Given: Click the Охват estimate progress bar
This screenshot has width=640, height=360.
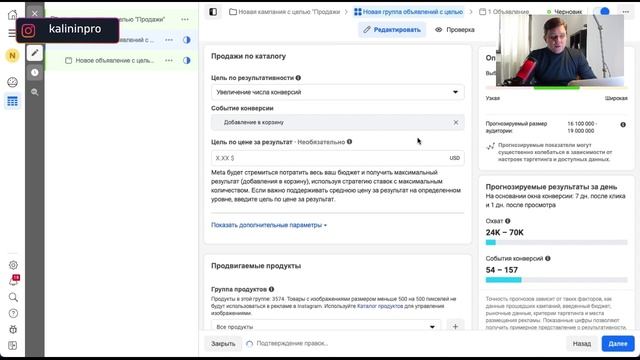Looking at the screenshot, I should click(556, 242).
